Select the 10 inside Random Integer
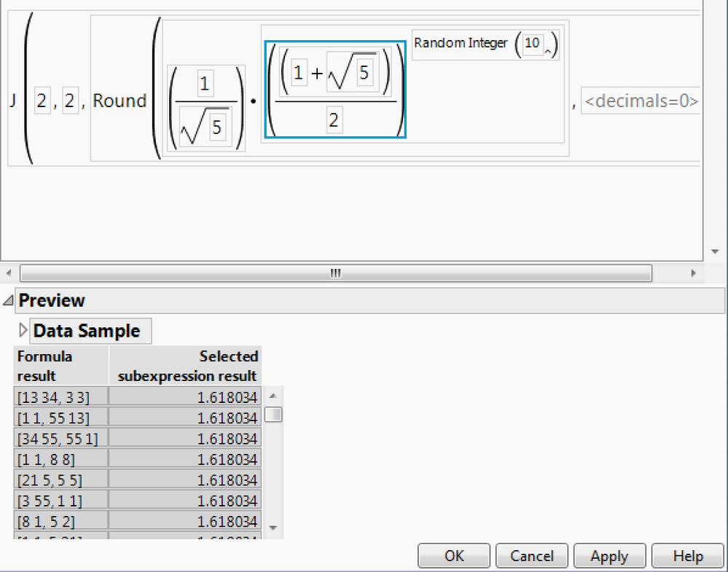 pyautogui.click(x=532, y=44)
